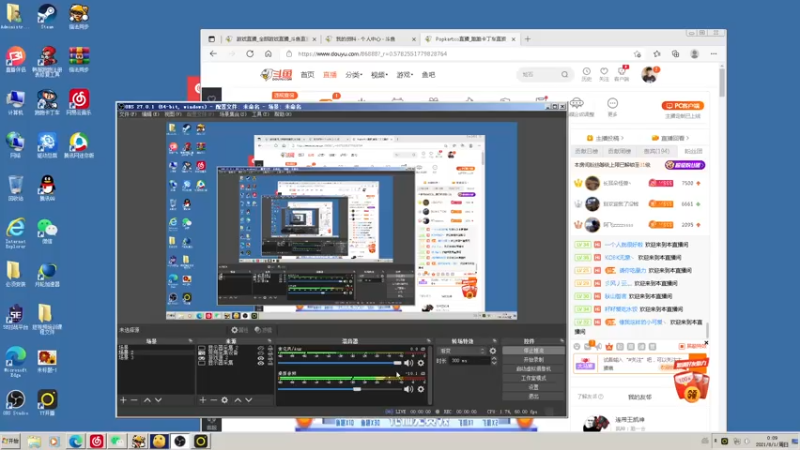Open OBS 帮助 menu
The width and height of the screenshot is (800, 450).
(282, 114)
